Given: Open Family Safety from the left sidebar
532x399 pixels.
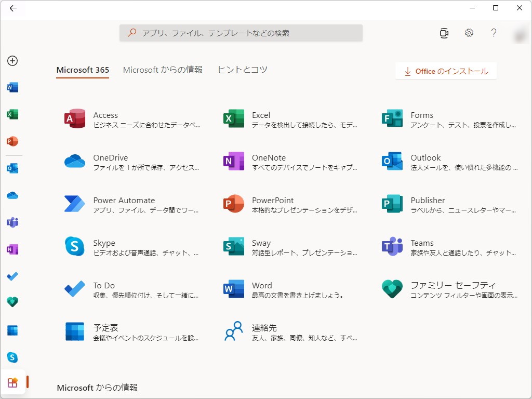Looking at the screenshot, I should pos(12,302).
